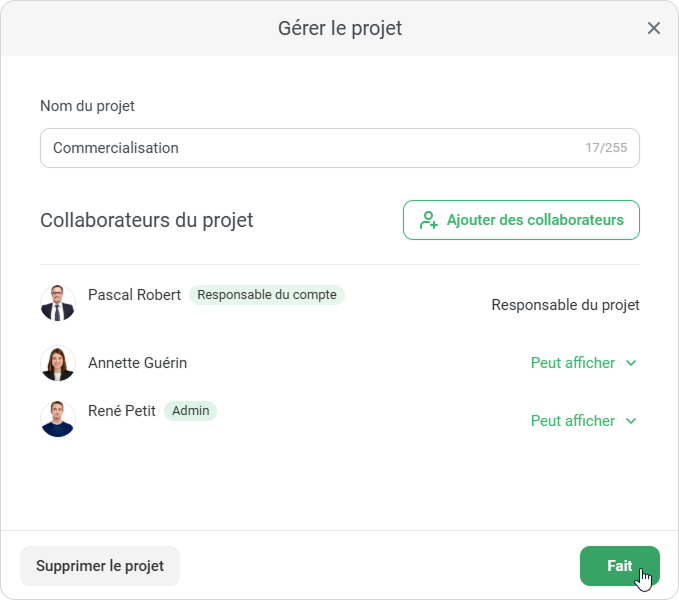
Task: Select the Pascal Robert collaborator name
Action: tap(134, 295)
